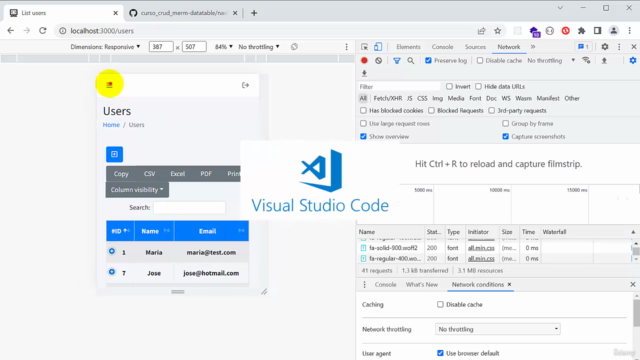Open the device toolbar No throttling dropdown
This screenshot has height=360, width=640.
259,47
